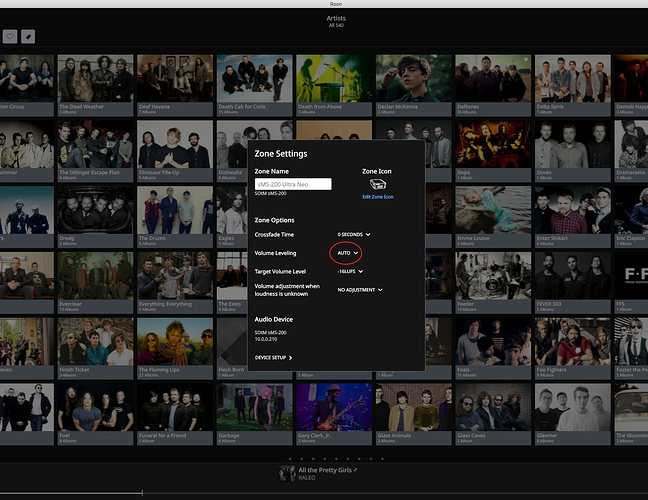The width and height of the screenshot is (648, 500).
Task: Open The Dead Weather artist tile
Action: click(x=95, y=85)
